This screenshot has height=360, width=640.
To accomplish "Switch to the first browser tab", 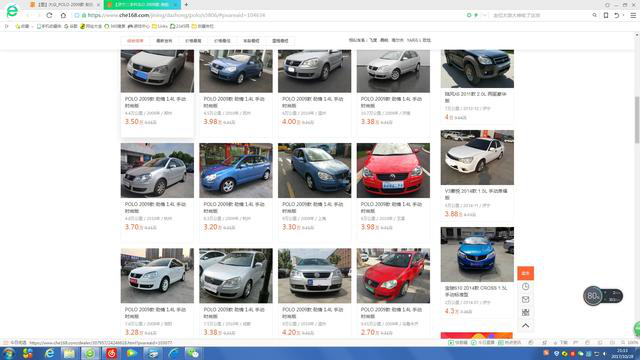I will point(65,4).
